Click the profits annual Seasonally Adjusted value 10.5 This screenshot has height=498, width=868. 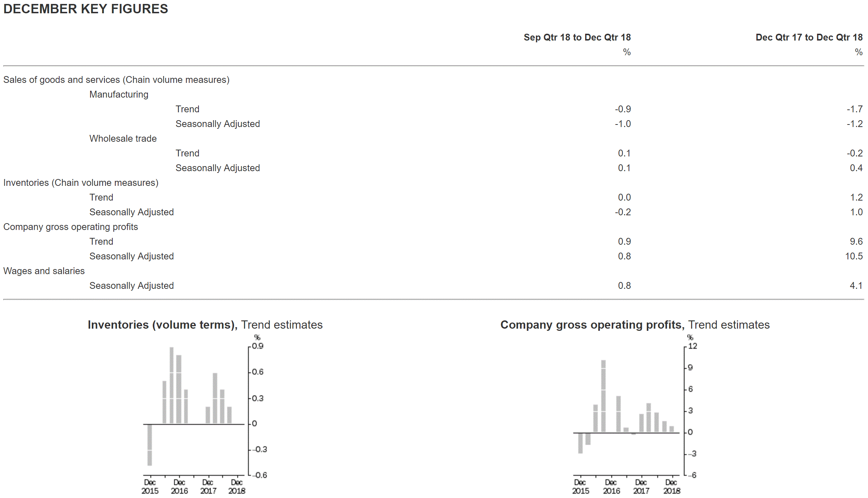(853, 256)
